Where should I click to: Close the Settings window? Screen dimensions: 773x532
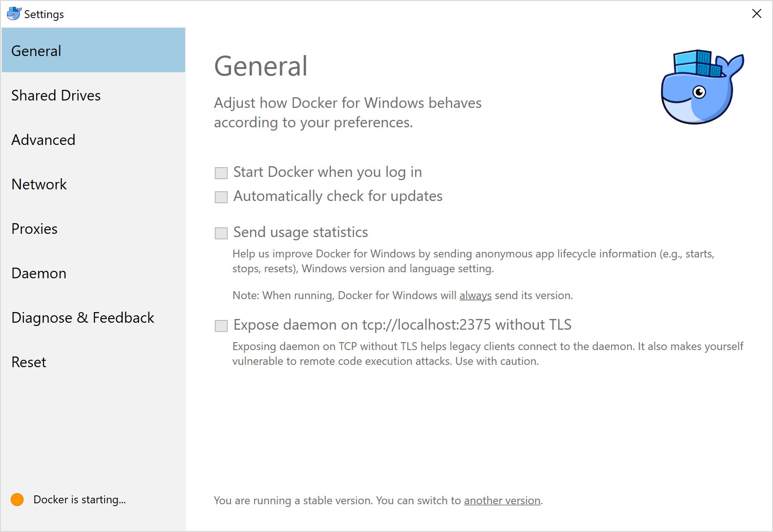757,13
